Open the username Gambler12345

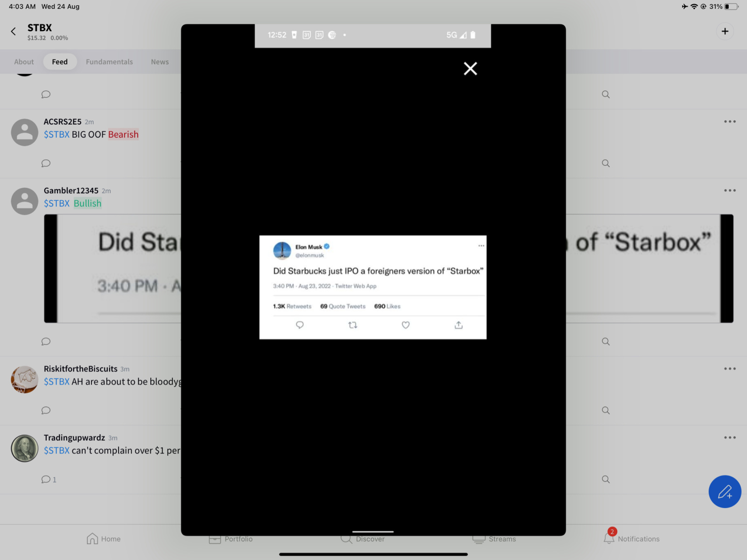tap(71, 191)
